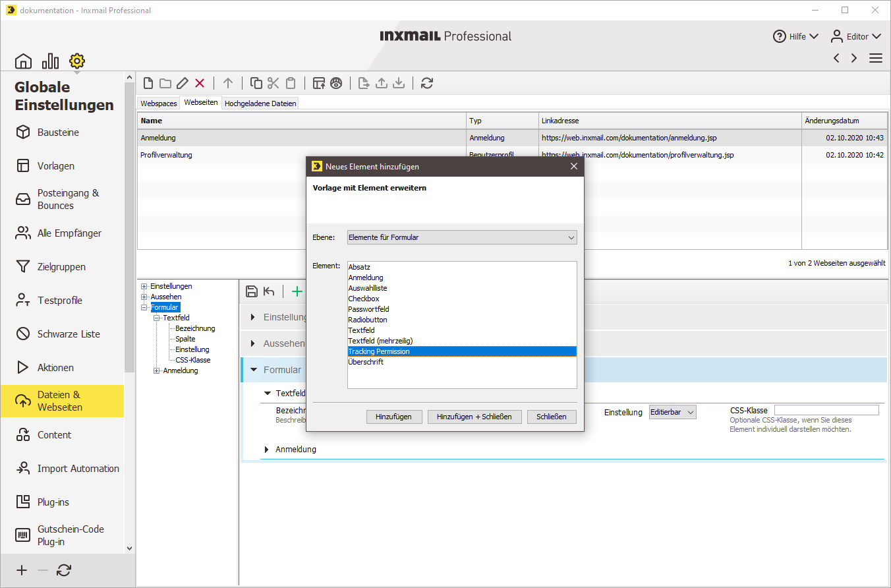This screenshot has height=588, width=891.
Task: Click the sidebar scrollbar down arrow
Action: tap(129, 548)
